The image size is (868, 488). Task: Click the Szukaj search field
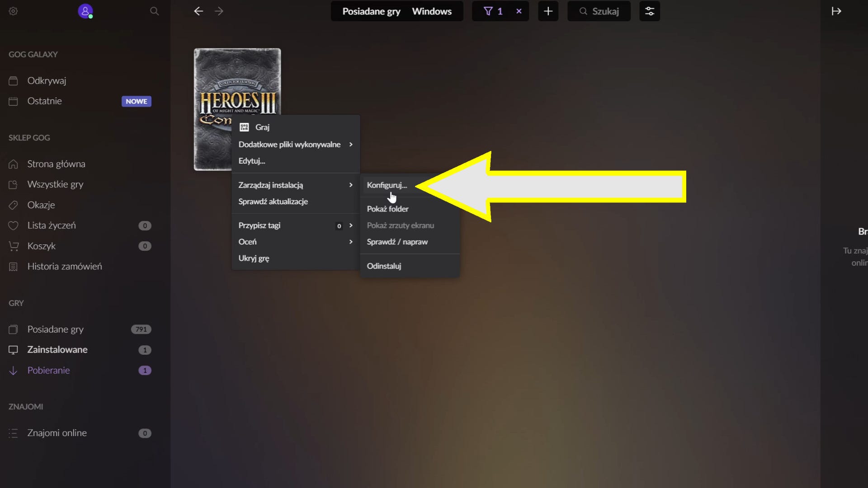599,11
